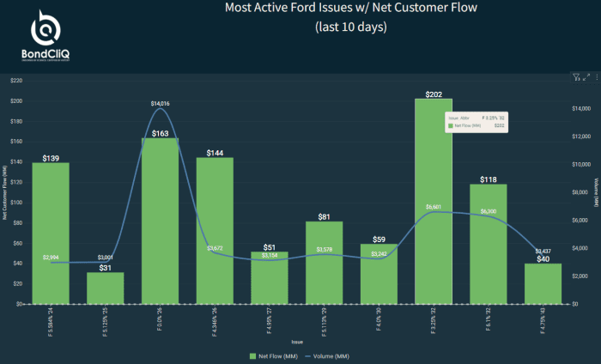Click the $3,578 volume data label

[325, 250]
